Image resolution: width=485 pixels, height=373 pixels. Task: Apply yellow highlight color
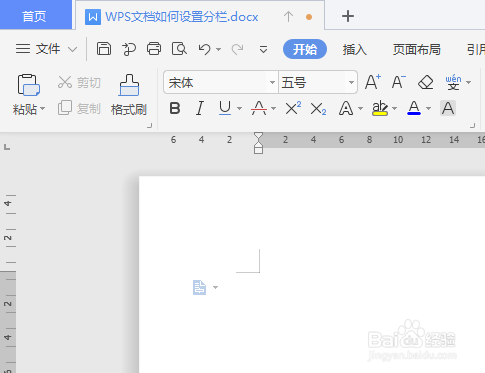380,108
